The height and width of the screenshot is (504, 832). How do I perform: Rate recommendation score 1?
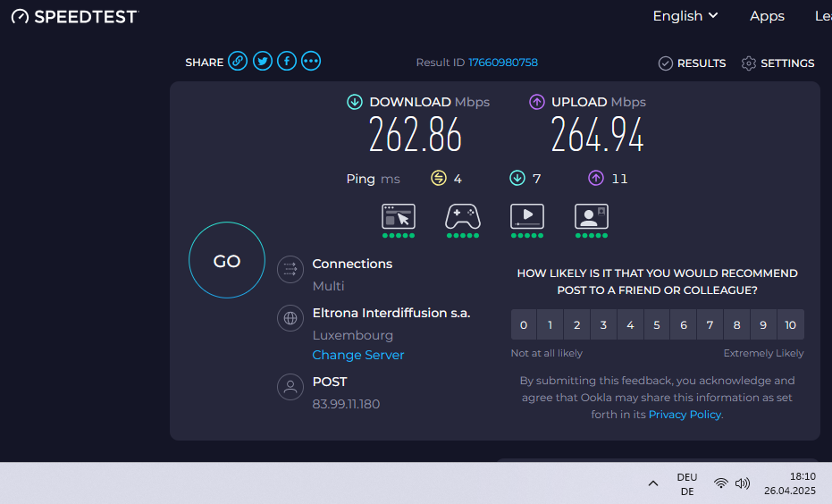(550, 324)
